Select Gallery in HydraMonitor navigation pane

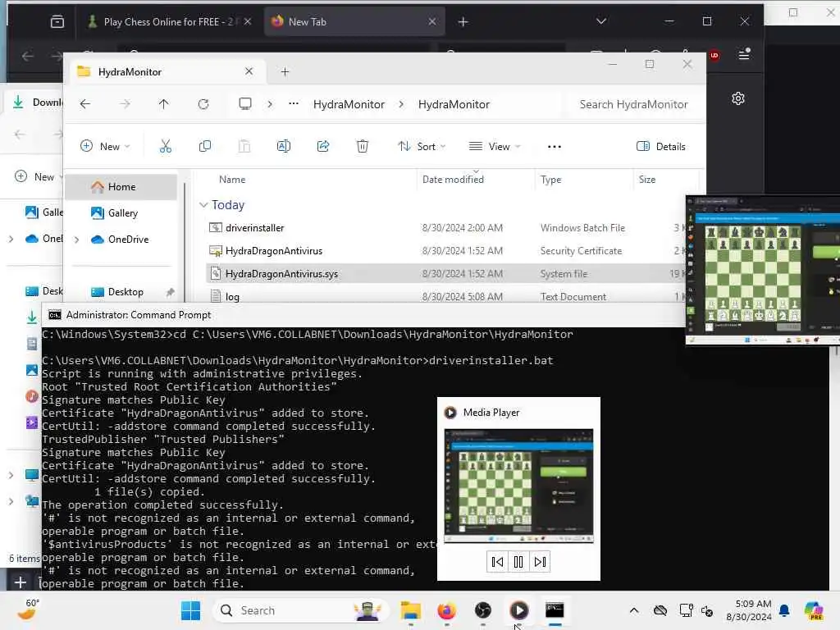(x=121, y=213)
